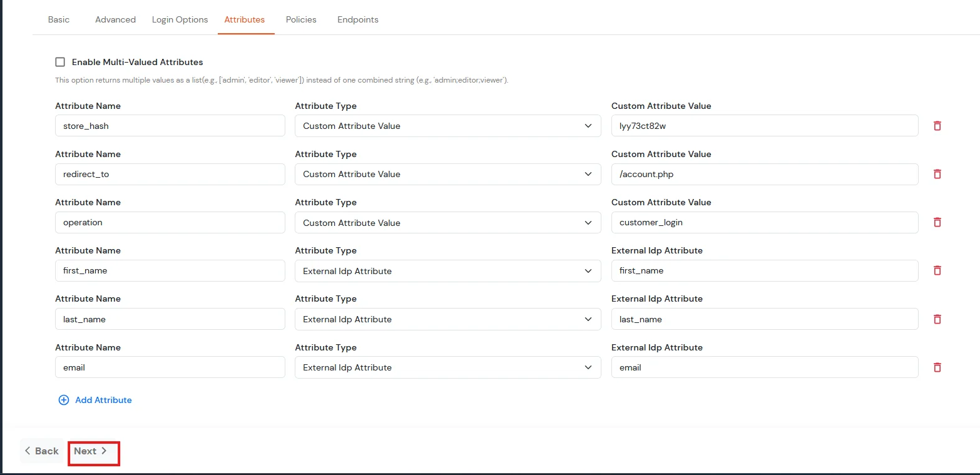Select the Add Attribute link
Viewport: 980px width, 475px height.
(103, 399)
